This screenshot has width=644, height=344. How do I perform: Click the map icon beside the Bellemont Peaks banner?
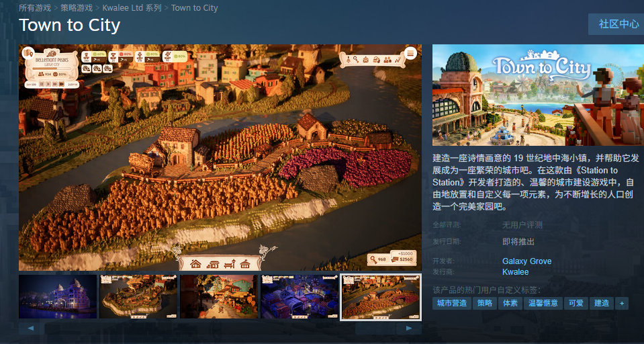tap(28, 53)
